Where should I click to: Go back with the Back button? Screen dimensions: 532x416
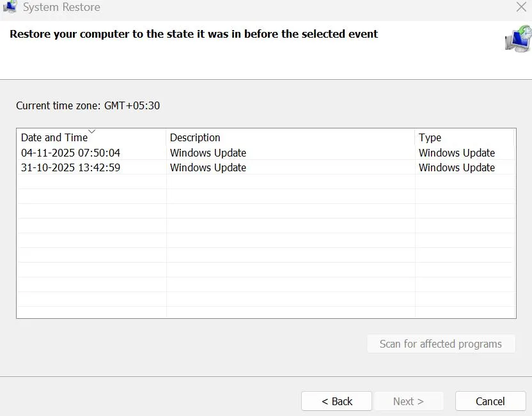pyautogui.click(x=336, y=401)
